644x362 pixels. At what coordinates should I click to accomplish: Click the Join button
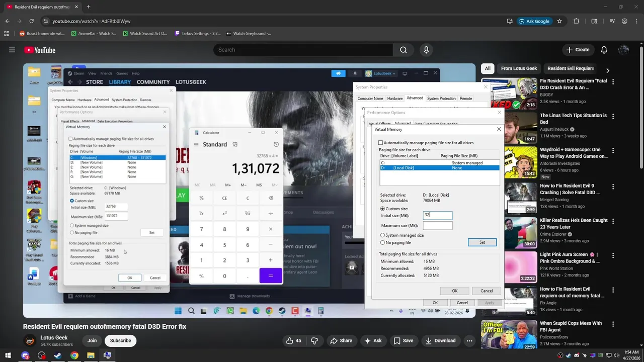pyautogui.click(x=92, y=340)
